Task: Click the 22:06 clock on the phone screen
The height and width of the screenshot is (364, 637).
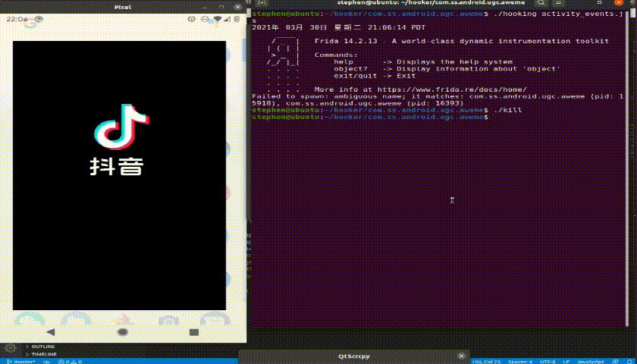Action: tap(17, 19)
